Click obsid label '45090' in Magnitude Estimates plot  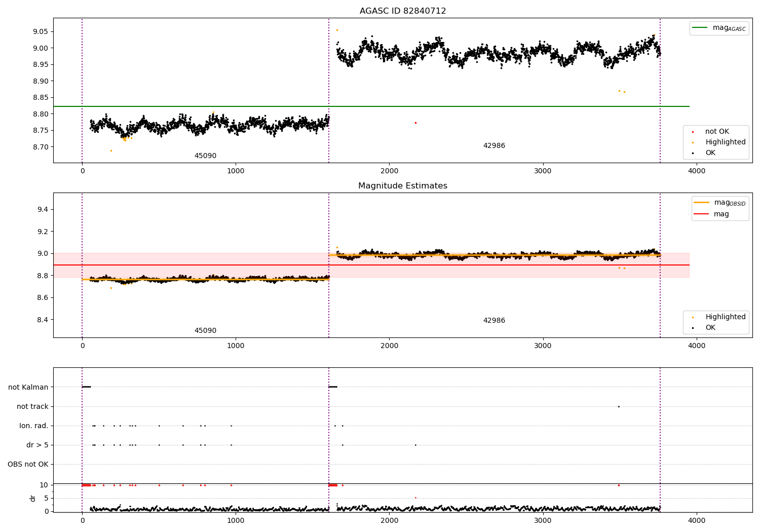205,331
